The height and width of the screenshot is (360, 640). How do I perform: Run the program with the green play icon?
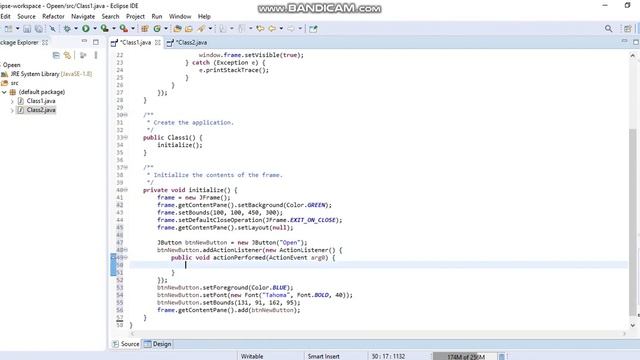(x=86, y=29)
